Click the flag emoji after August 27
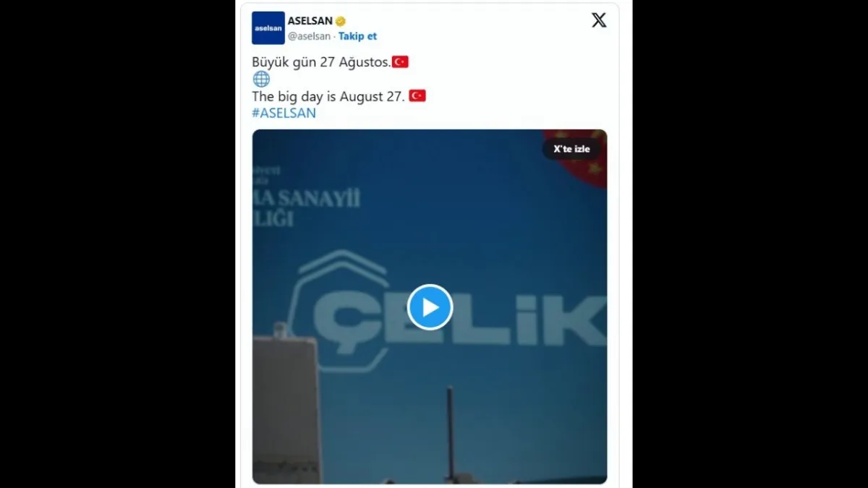 417,95
